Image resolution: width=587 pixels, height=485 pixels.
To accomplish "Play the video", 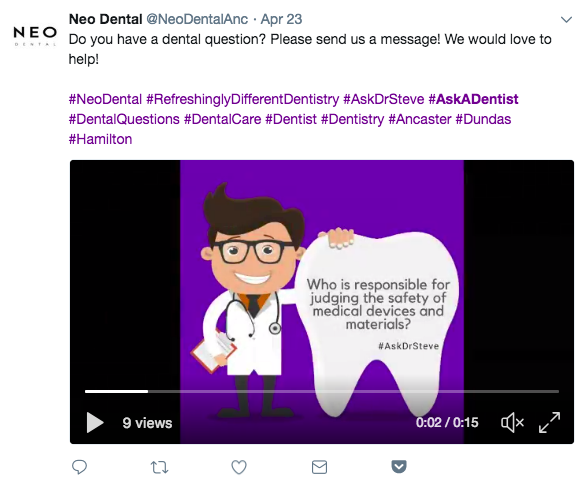I will click(x=95, y=423).
